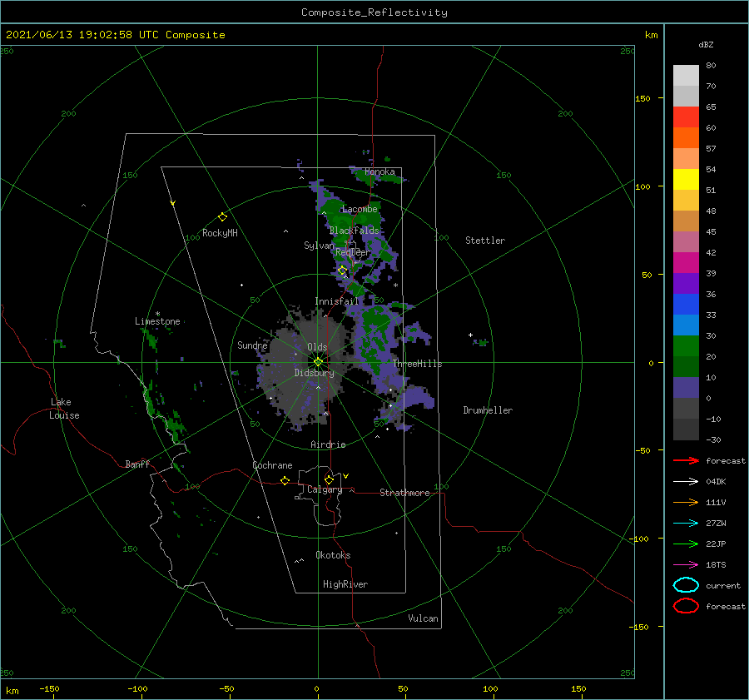The height and width of the screenshot is (700, 749).
Task: Click the Banff label
Action: (x=137, y=464)
